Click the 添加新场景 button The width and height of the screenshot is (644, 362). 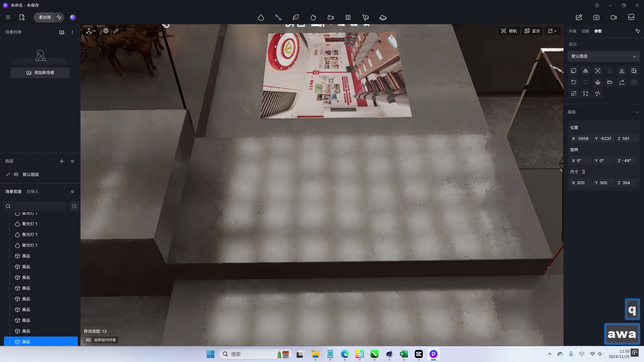tap(40, 73)
